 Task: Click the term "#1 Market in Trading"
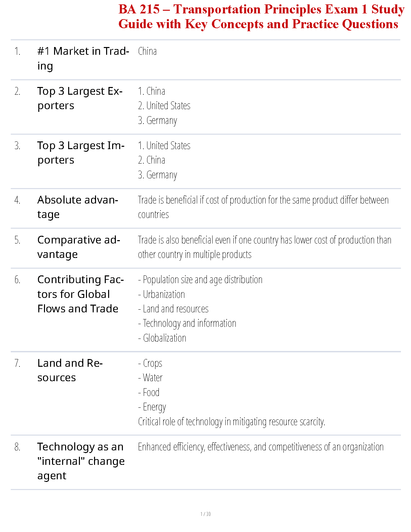pos(83,58)
